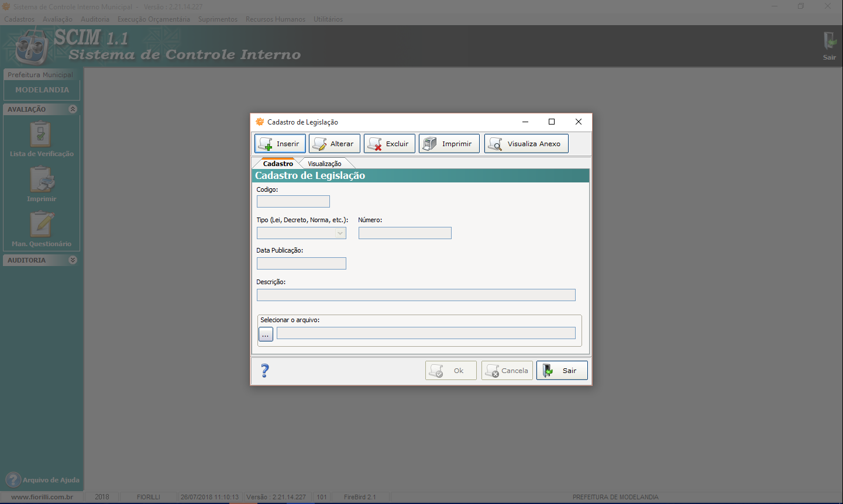This screenshot has width=843, height=504.
Task: Click the Número input field
Action: point(404,233)
